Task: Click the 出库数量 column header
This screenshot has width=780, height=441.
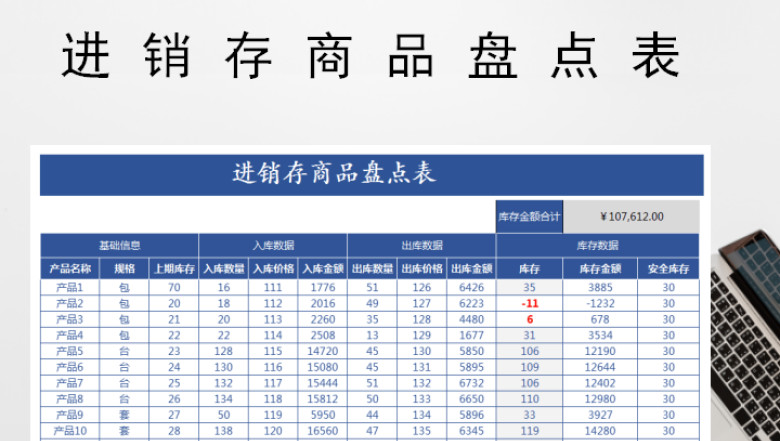Action: pos(373,269)
